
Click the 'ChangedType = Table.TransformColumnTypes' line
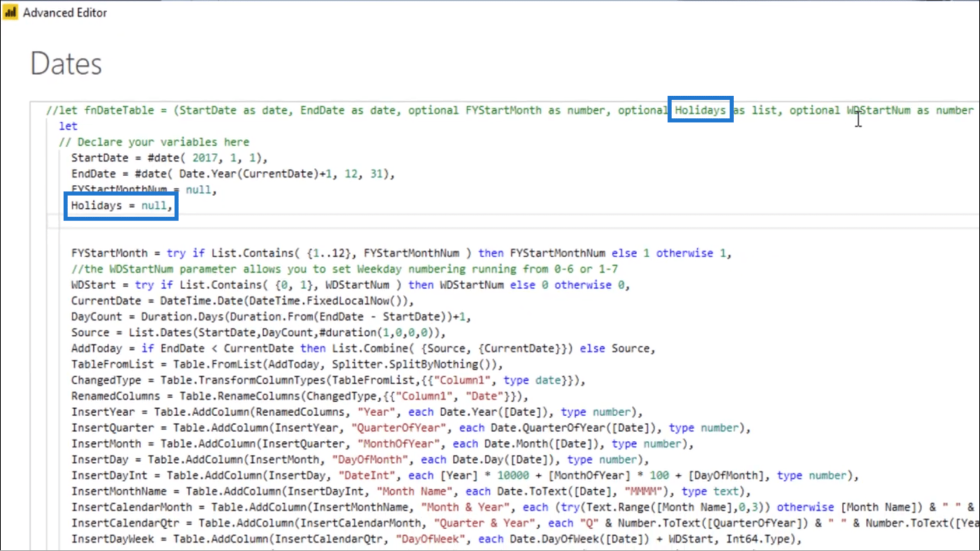coord(328,380)
